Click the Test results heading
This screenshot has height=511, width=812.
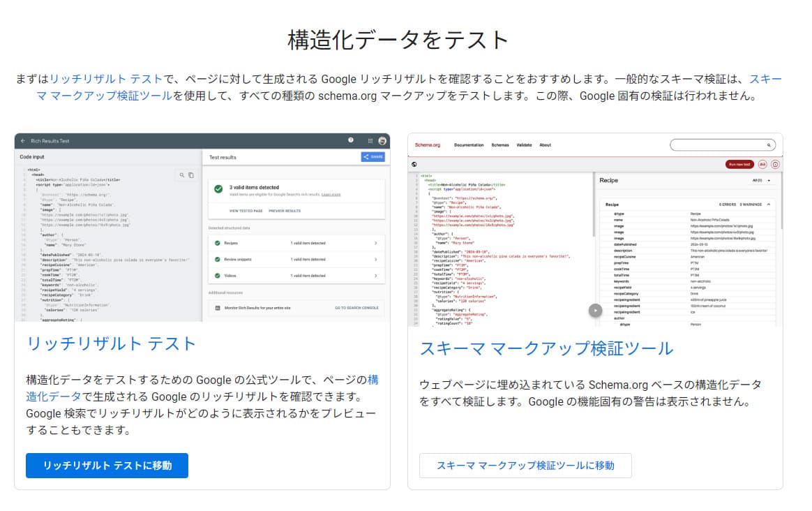(223, 157)
